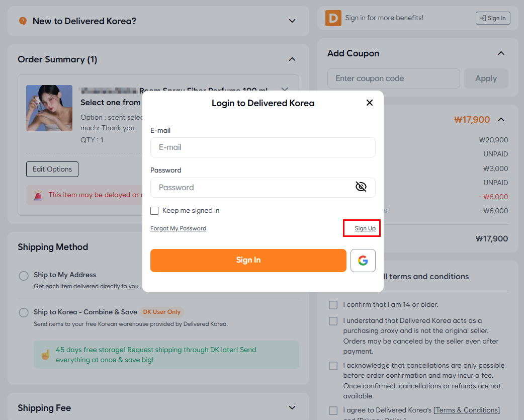
Task: Click the pointing hand icon in storage notice
Action: click(x=45, y=355)
